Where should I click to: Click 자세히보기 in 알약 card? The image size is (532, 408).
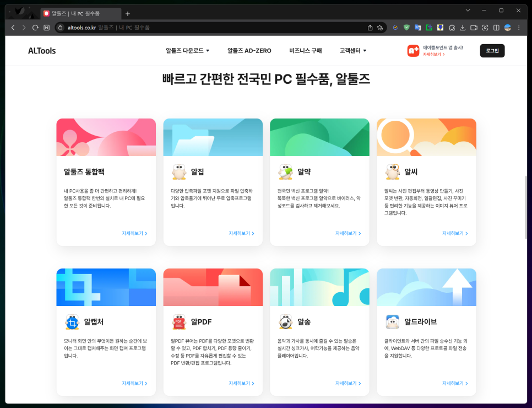pyautogui.click(x=348, y=233)
